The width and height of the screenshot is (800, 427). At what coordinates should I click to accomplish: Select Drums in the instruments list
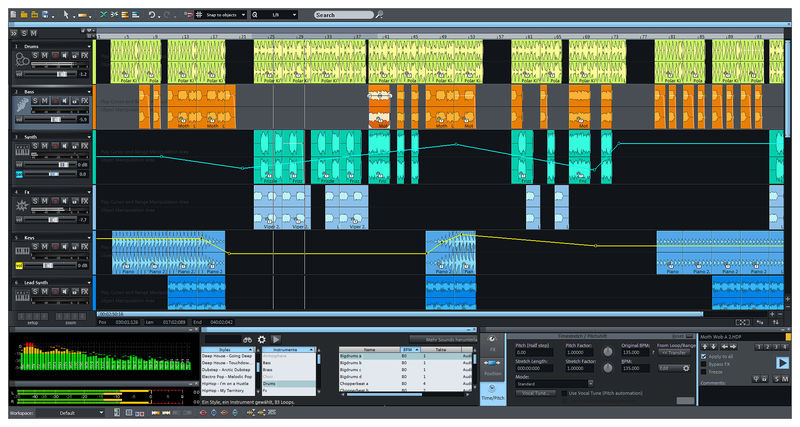(288, 384)
